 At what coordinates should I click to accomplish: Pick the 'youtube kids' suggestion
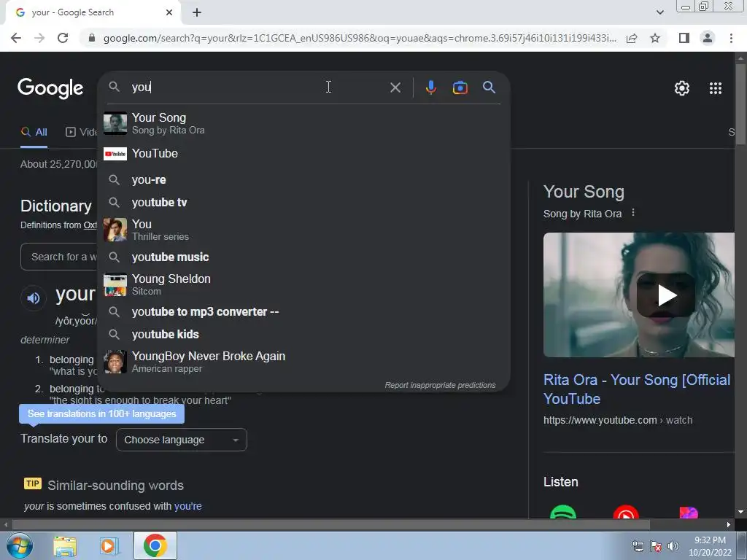tap(303, 334)
